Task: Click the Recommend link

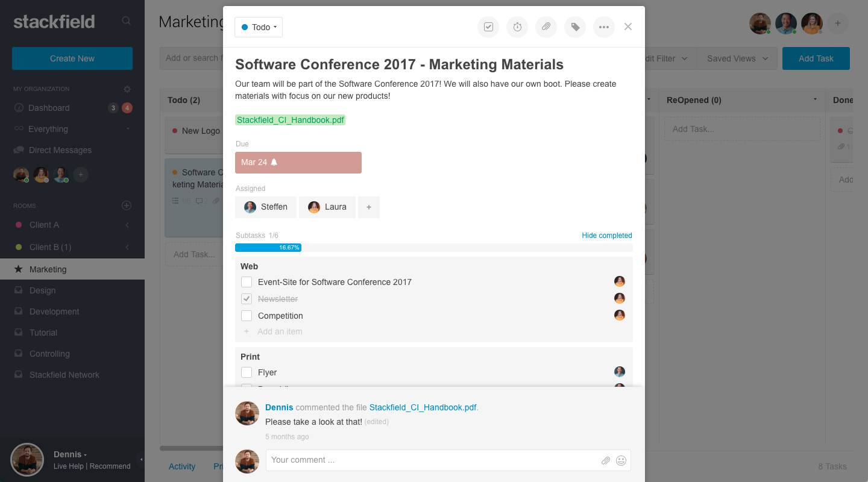Action: click(x=110, y=466)
